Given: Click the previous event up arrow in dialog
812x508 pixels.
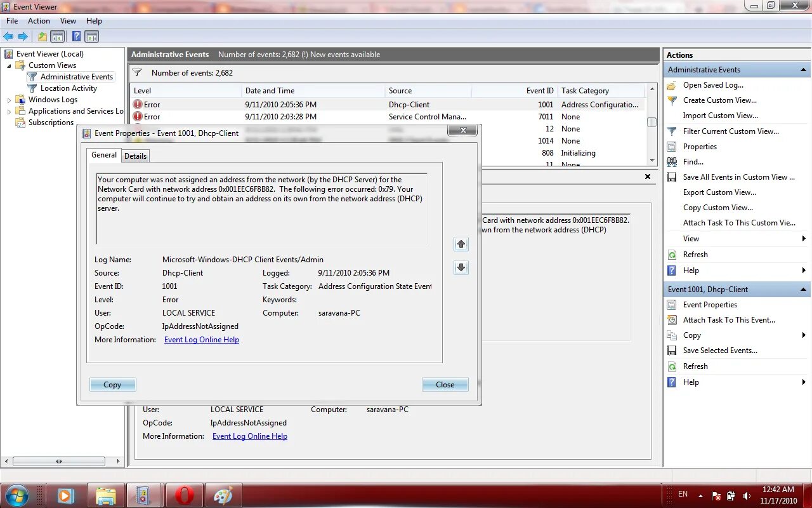Looking at the screenshot, I should click(x=461, y=244).
